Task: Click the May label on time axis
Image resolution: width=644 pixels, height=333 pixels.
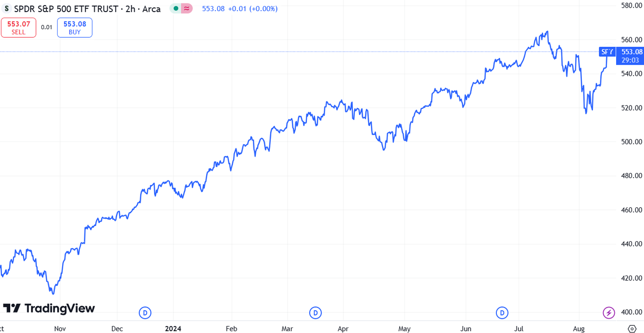Action: (x=404, y=329)
